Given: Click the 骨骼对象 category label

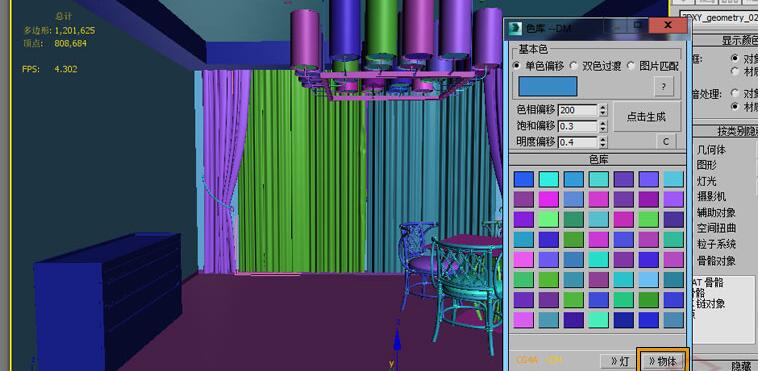Looking at the screenshot, I should pyautogui.click(x=716, y=260).
